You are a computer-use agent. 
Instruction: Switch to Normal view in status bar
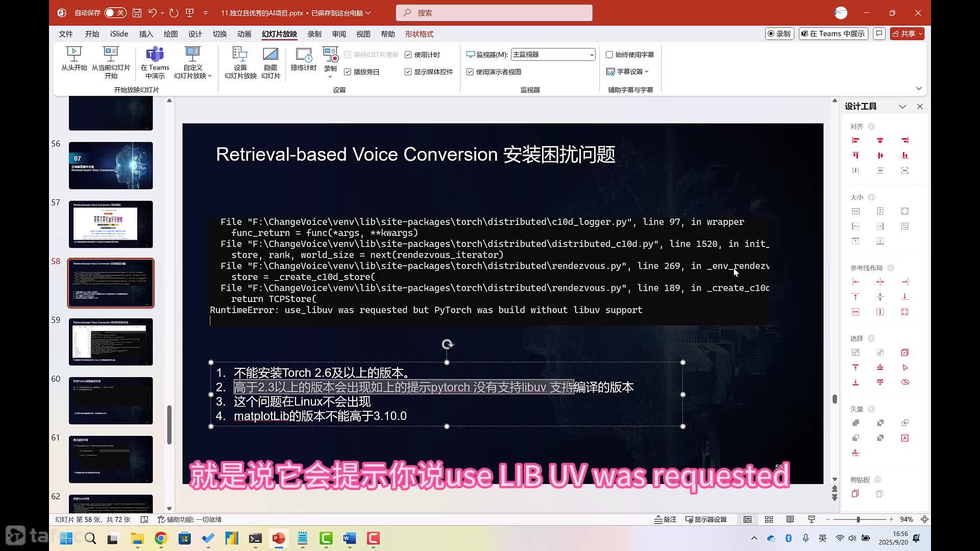(747, 519)
